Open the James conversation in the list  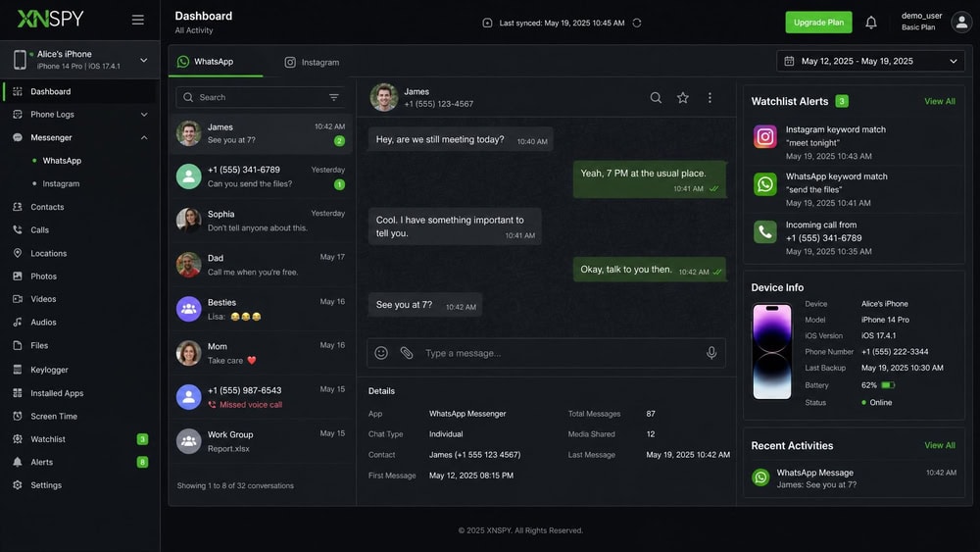point(262,133)
